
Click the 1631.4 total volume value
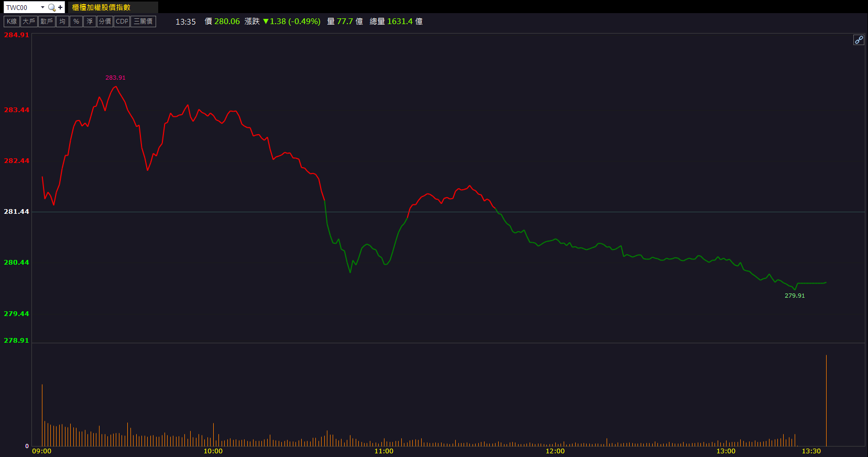pyautogui.click(x=400, y=21)
